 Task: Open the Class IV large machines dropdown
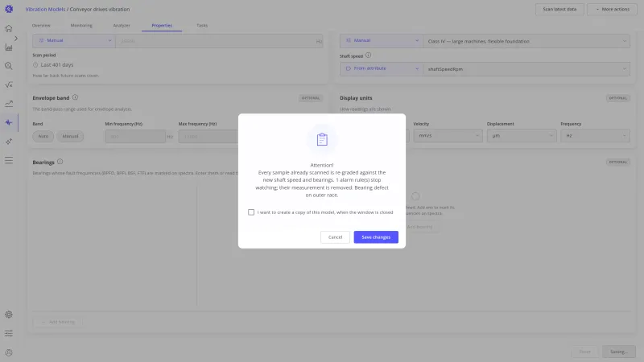click(x=526, y=41)
